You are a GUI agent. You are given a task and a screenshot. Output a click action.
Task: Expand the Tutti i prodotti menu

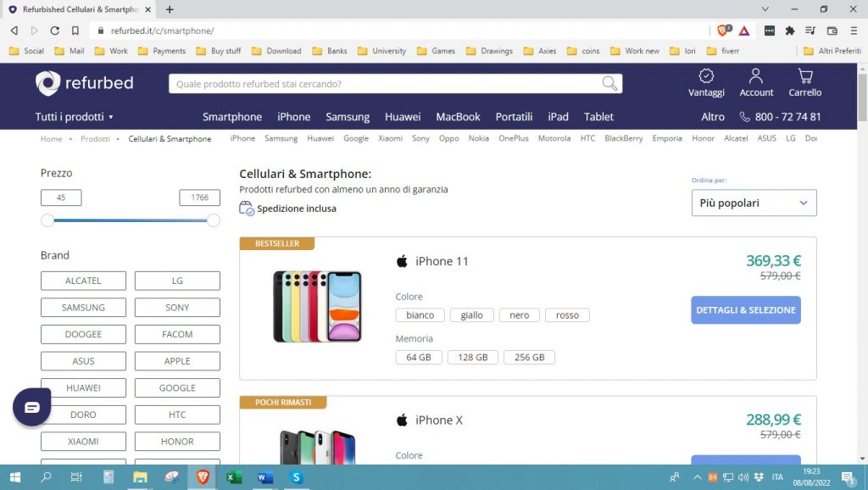click(75, 117)
